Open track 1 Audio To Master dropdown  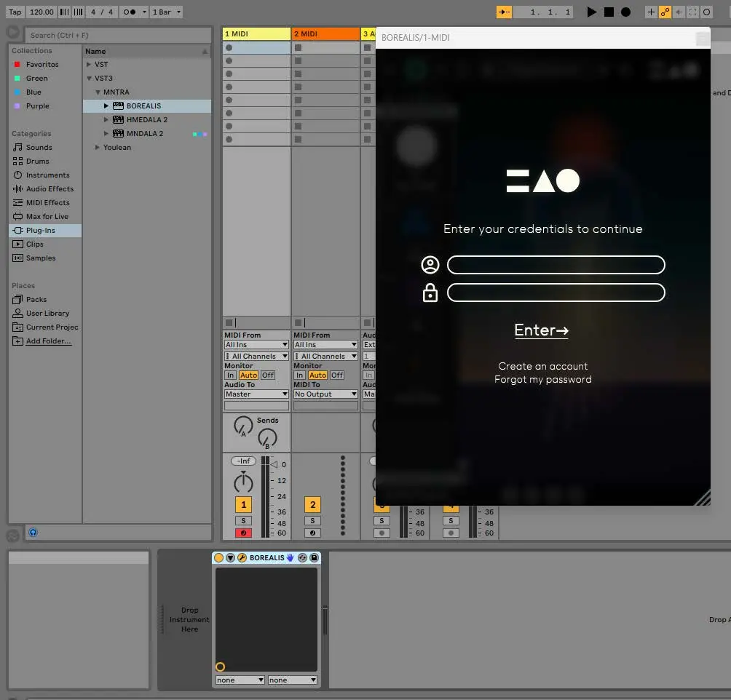click(256, 394)
